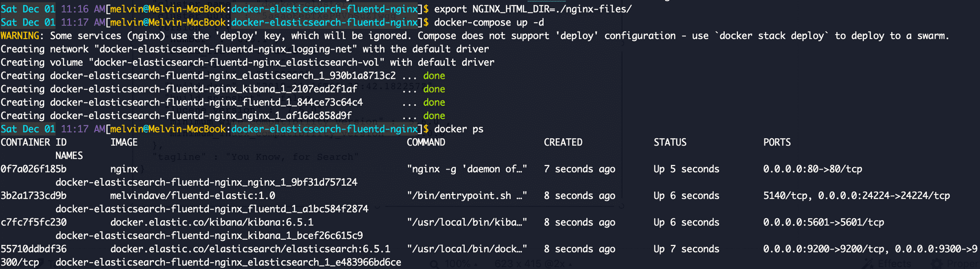This screenshot has height=269, width=980.
Task: Click the 'COMMAND' column header
Action: (x=426, y=143)
